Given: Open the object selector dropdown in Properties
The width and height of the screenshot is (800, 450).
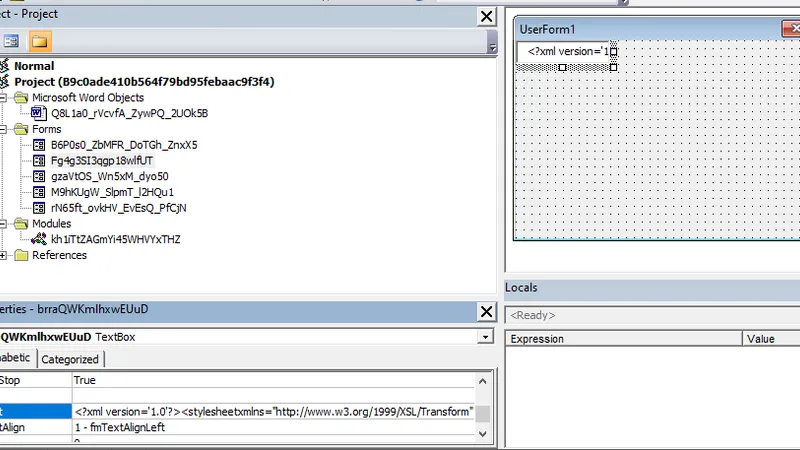Looking at the screenshot, I should tap(485, 337).
